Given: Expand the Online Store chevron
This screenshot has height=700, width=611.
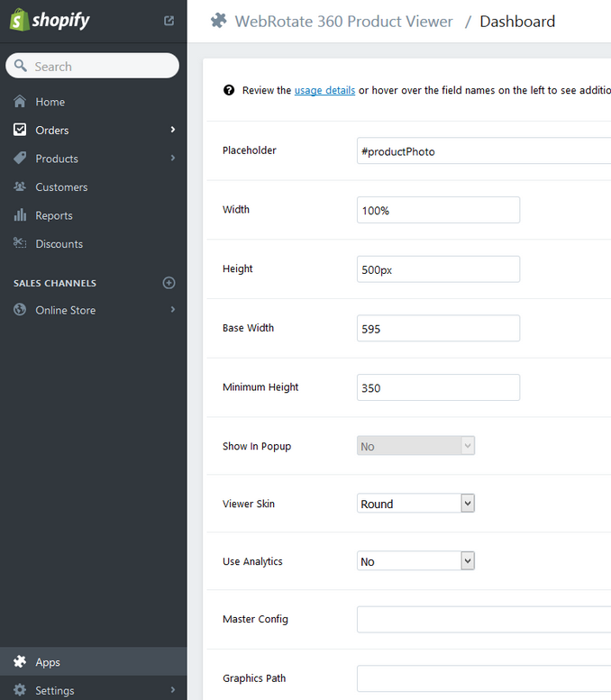Looking at the screenshot, I should tap(173, 309).
